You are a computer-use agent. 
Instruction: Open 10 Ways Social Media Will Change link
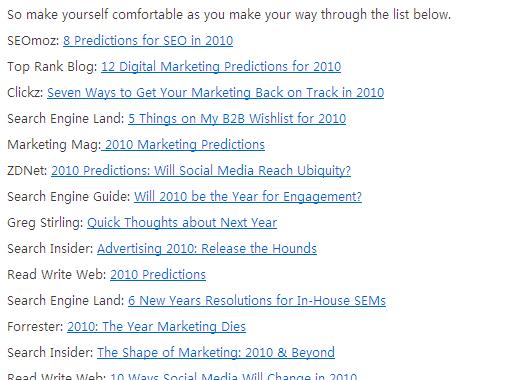pos(234,377)
